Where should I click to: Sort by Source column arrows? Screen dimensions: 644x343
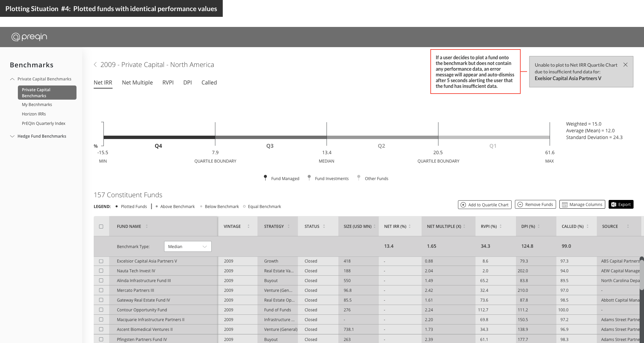tap(628, 226)
